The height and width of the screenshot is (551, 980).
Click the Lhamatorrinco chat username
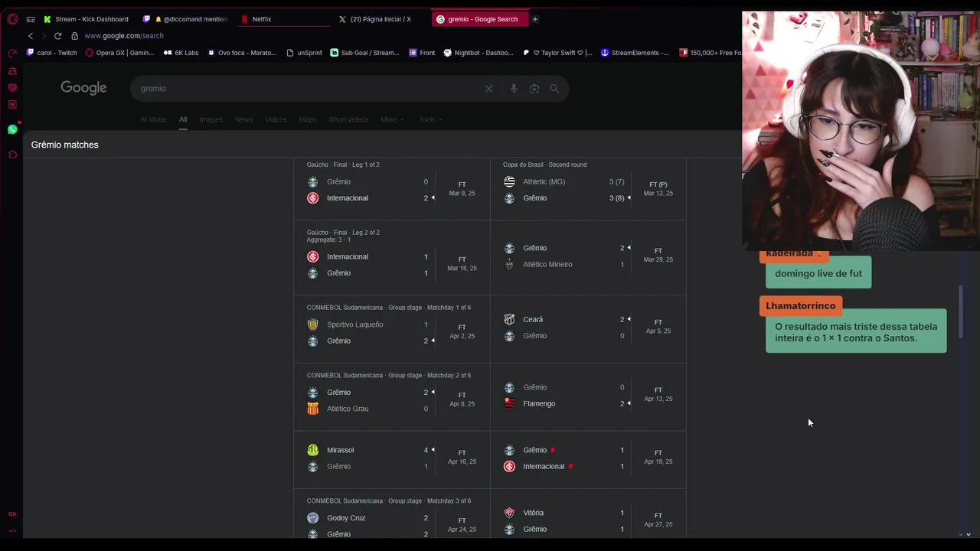coord(801,306)
